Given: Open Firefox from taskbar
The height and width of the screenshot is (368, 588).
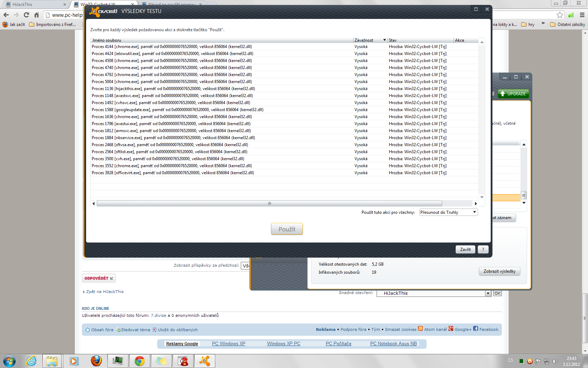Looking at the screenshot, I should (x=96, y=361).
